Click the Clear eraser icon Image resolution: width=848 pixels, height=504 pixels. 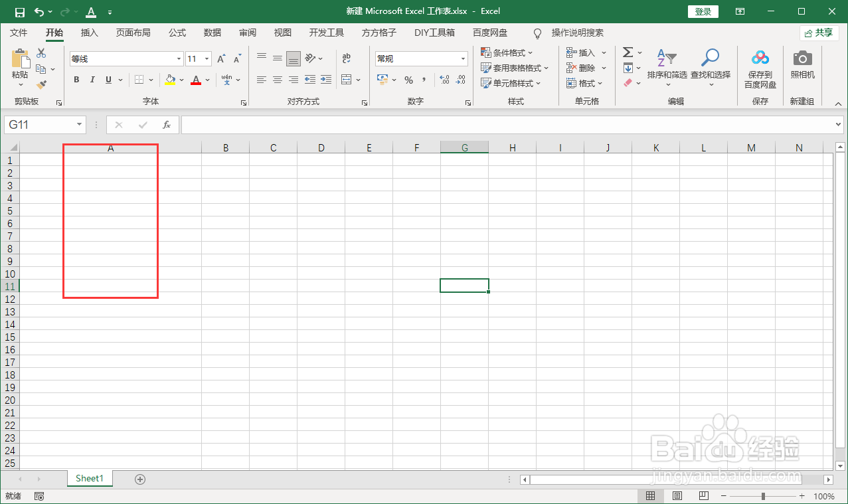point(628,83)
